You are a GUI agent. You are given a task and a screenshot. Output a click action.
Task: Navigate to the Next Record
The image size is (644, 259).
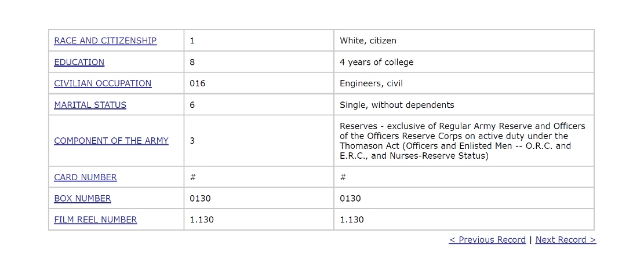click(565, 240)
